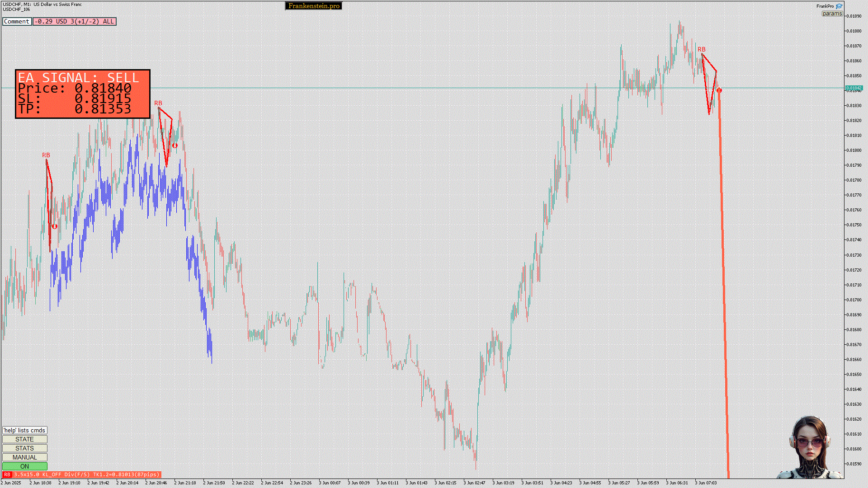The image size is (868, 488).
Task: Click the middle RB pattern label
Action: (x=158, y=103)
